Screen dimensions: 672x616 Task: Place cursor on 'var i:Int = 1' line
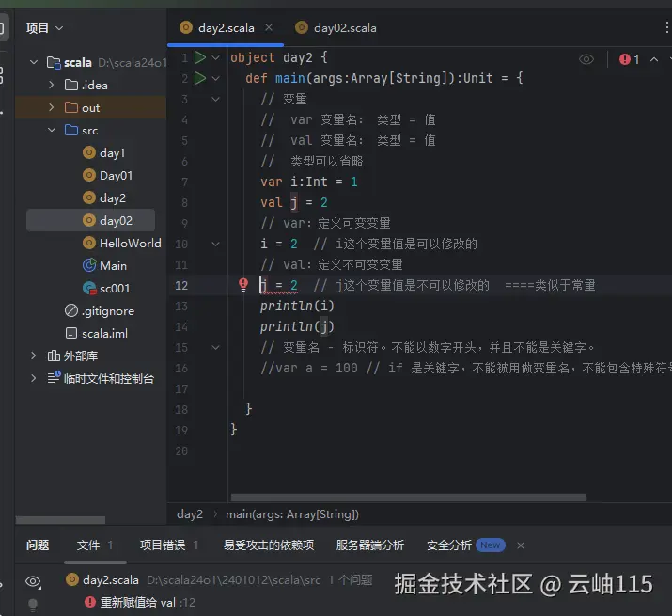[309, 182]
